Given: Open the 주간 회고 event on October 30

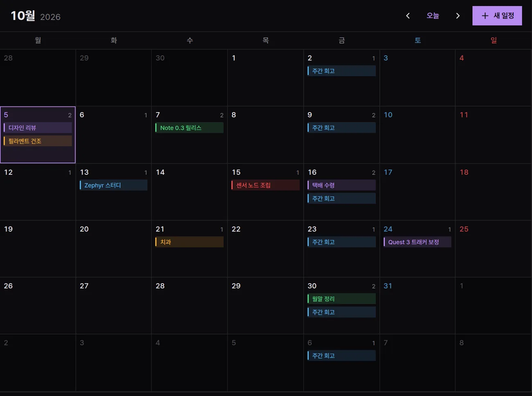Looking at the screenshot, I should (341, 312).
